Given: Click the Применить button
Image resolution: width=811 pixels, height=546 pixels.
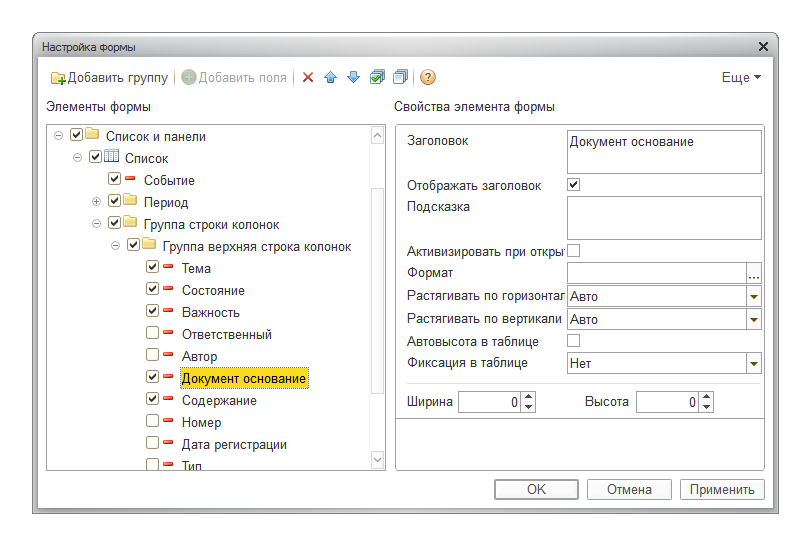Looking at the screenshot, I should pos(722,489).
